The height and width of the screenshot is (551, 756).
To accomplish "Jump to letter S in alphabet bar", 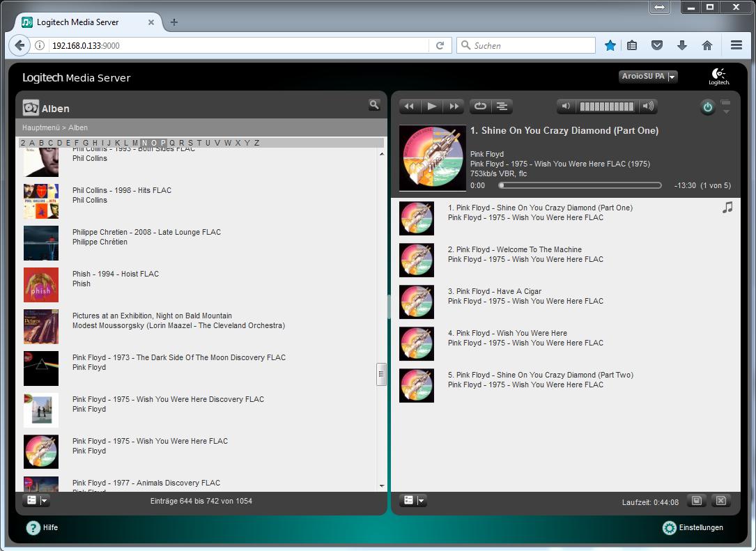I will click(190, 143).
